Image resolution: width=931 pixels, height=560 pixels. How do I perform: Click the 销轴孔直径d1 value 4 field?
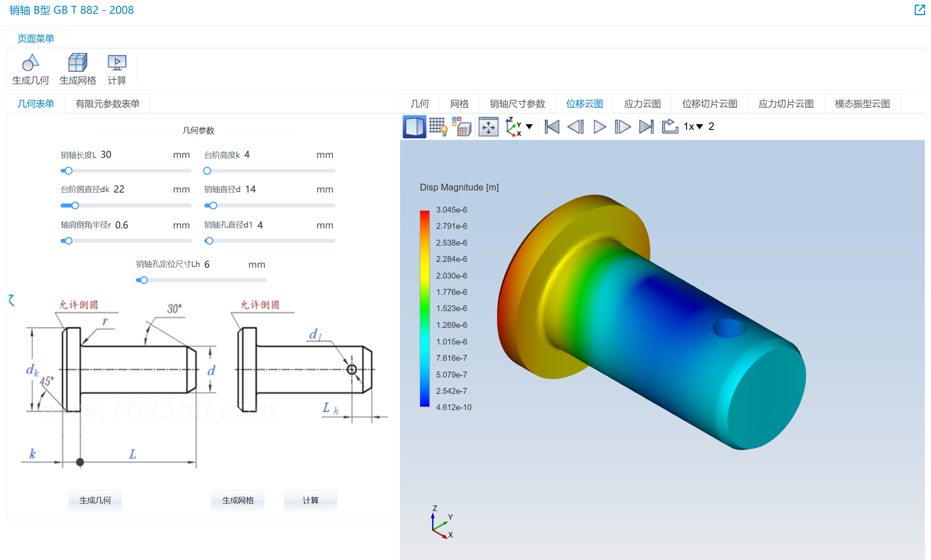click(284, 225)
